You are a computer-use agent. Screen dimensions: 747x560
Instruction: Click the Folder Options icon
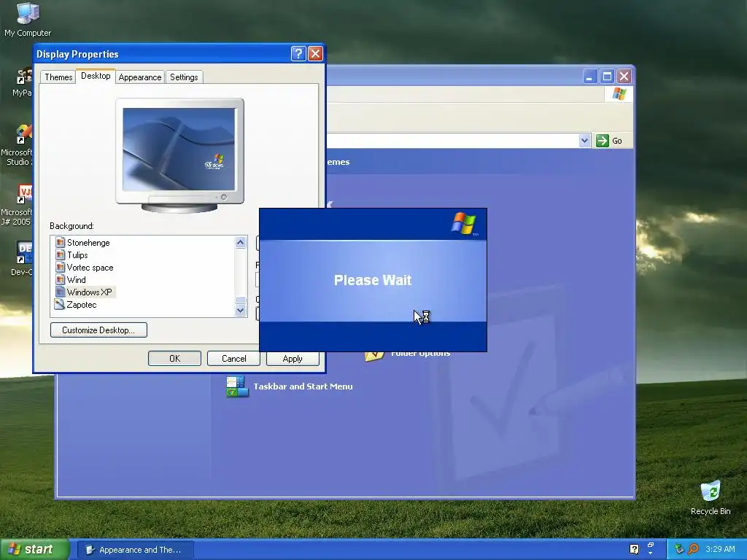374,356
